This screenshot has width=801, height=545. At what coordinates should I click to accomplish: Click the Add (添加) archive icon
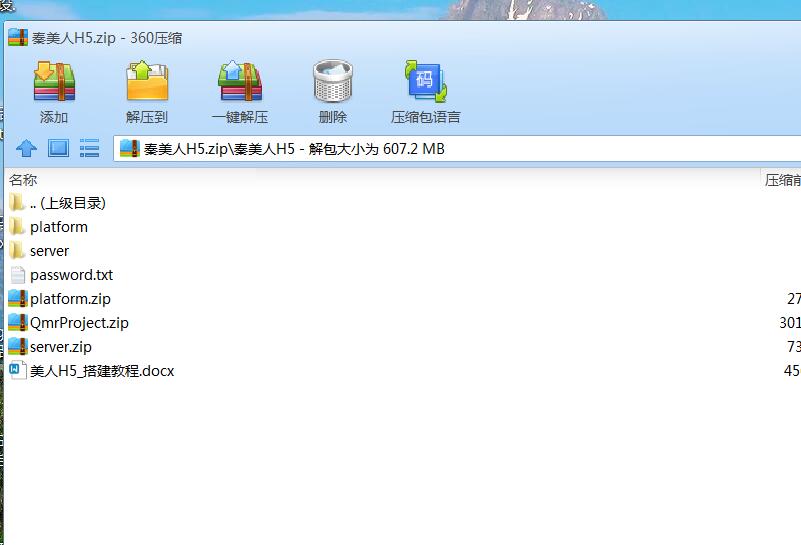coord(54,82)
